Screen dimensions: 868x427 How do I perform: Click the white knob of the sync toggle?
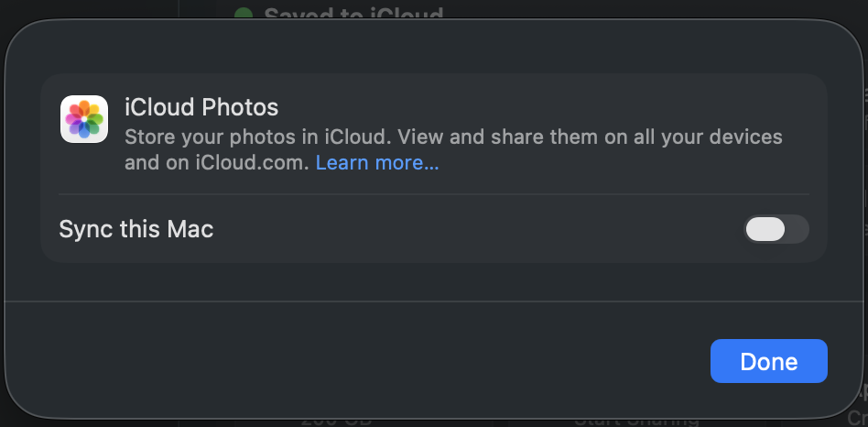pos(765,229)
